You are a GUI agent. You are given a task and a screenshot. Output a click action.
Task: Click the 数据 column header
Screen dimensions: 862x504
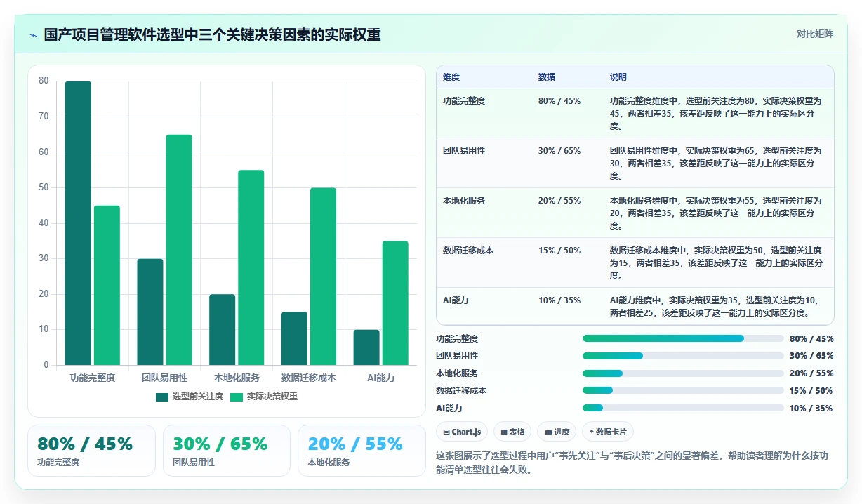click(547, 77)
